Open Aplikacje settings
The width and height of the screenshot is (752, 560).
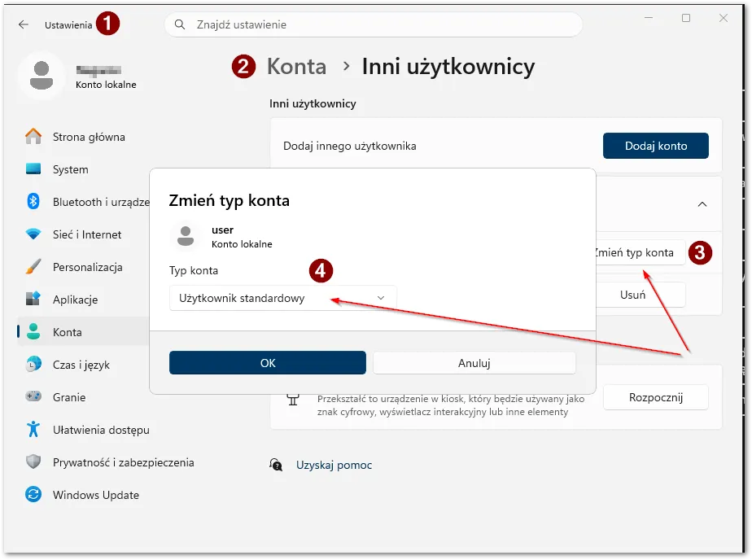[x=76, y=300]
